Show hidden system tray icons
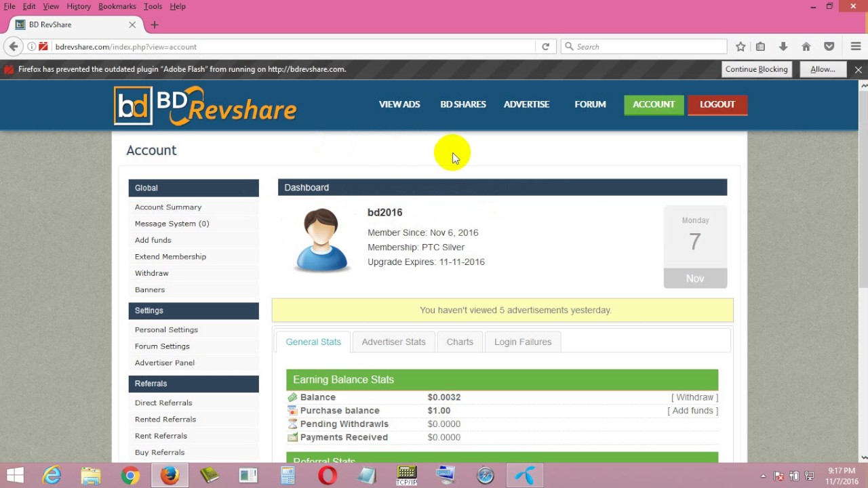The width and height of the screenshot is (868, 488). [763, 476]
